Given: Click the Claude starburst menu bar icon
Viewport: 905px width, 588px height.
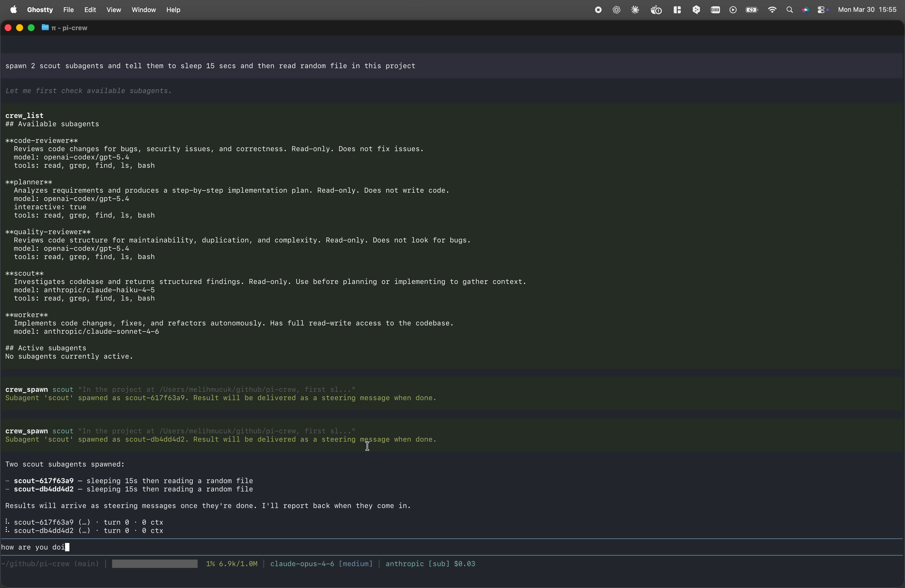Looking at the screenshot, I should click(635, 10).
